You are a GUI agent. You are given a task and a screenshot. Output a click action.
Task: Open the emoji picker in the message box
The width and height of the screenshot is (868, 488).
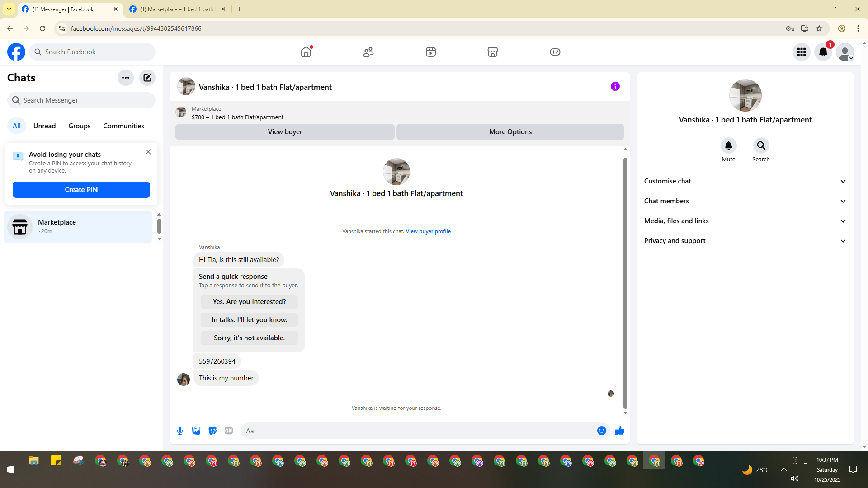coord(601,431)
